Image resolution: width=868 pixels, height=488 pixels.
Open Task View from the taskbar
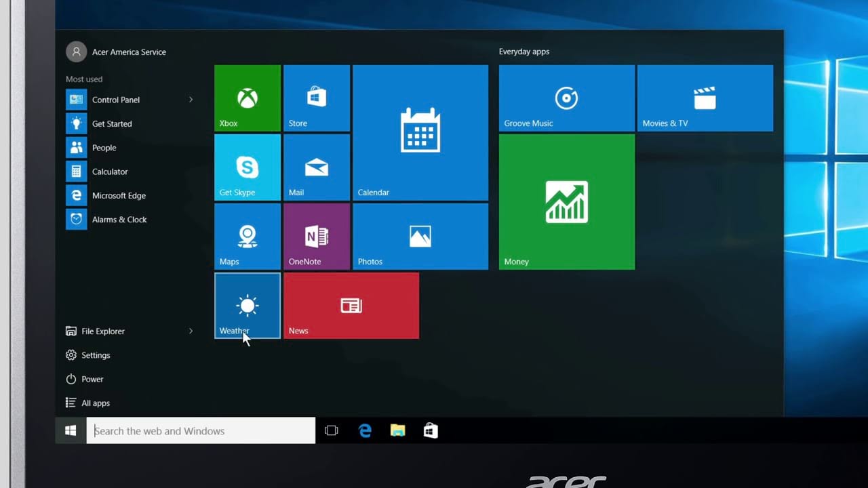pos(332,430)
